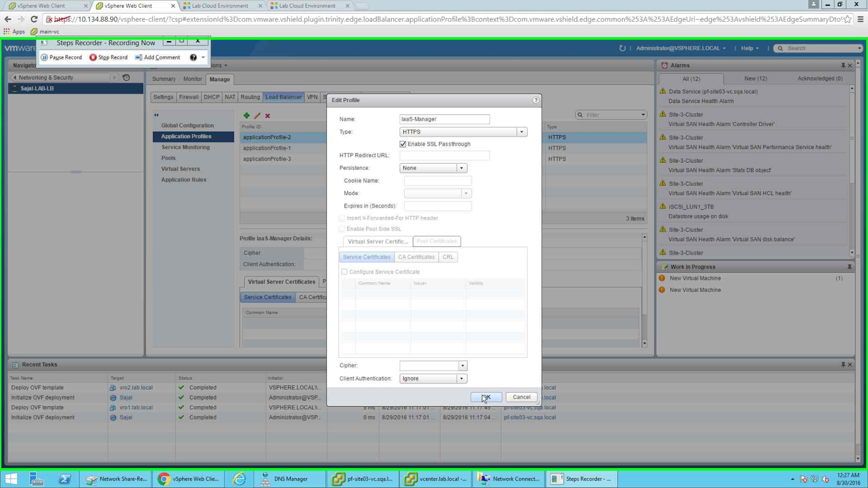Open Steps Recorder options dropdown arrow
868x488 pixels.
[203, 57]
